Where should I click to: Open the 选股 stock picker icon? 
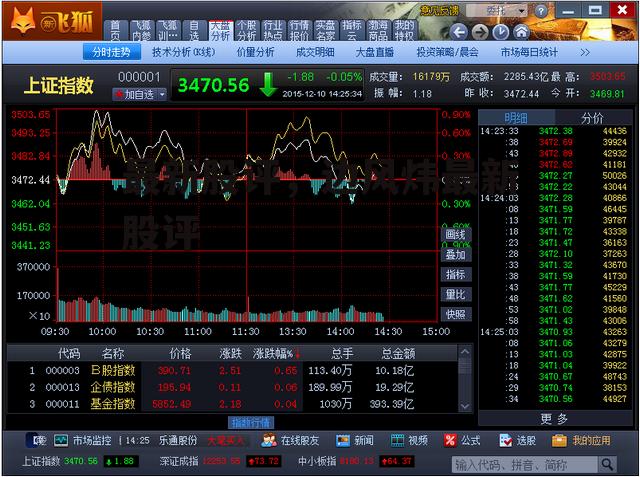point(506,440)
